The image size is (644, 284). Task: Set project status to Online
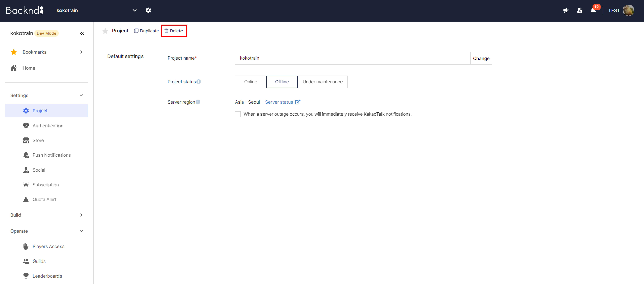pyautogui.click(x=250, y=82)
